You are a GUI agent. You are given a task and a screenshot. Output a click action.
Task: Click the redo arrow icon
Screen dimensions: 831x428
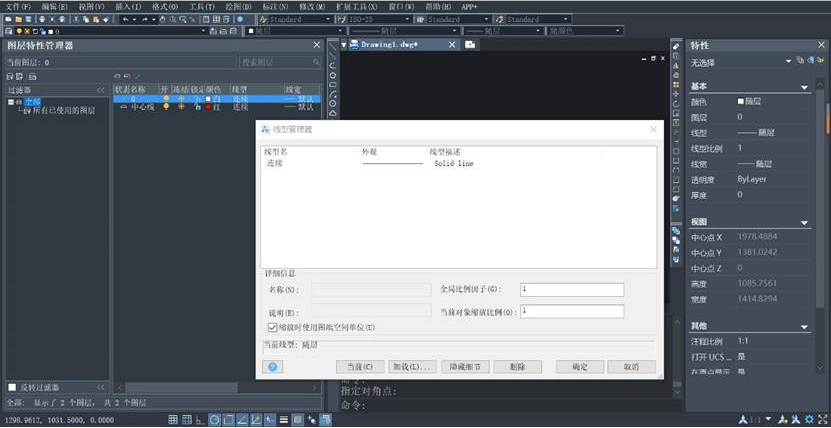click(x=144, y=19)
